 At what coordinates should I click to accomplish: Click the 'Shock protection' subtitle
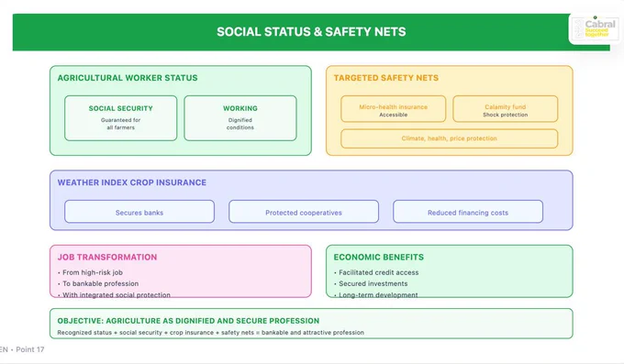pyautogui.click(x=506, y=115)
